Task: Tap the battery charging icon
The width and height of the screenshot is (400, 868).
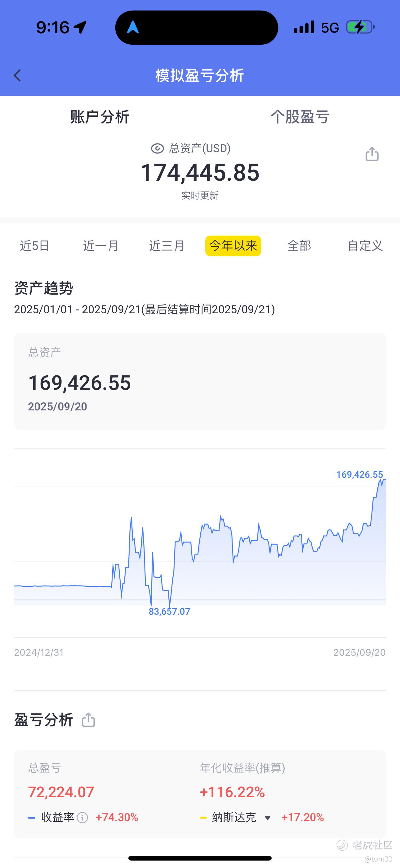Action: pos(361,27)
